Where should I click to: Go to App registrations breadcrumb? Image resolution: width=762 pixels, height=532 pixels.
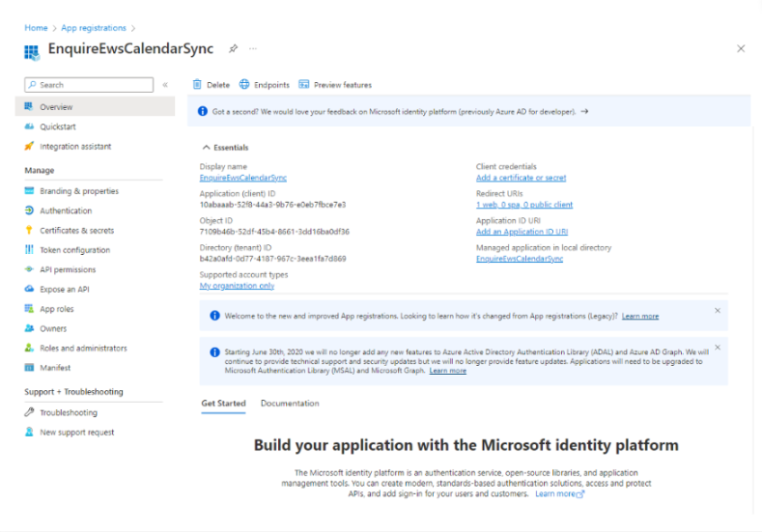point(94,28)
